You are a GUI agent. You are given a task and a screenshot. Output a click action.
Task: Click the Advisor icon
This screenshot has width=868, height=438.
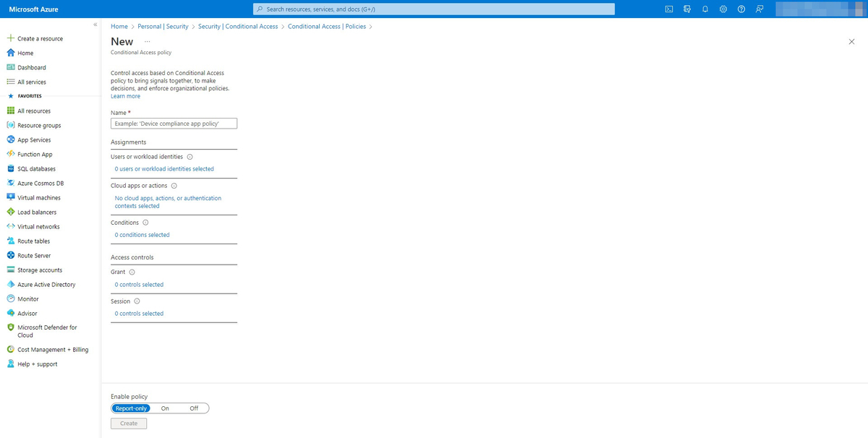(11, 313)
